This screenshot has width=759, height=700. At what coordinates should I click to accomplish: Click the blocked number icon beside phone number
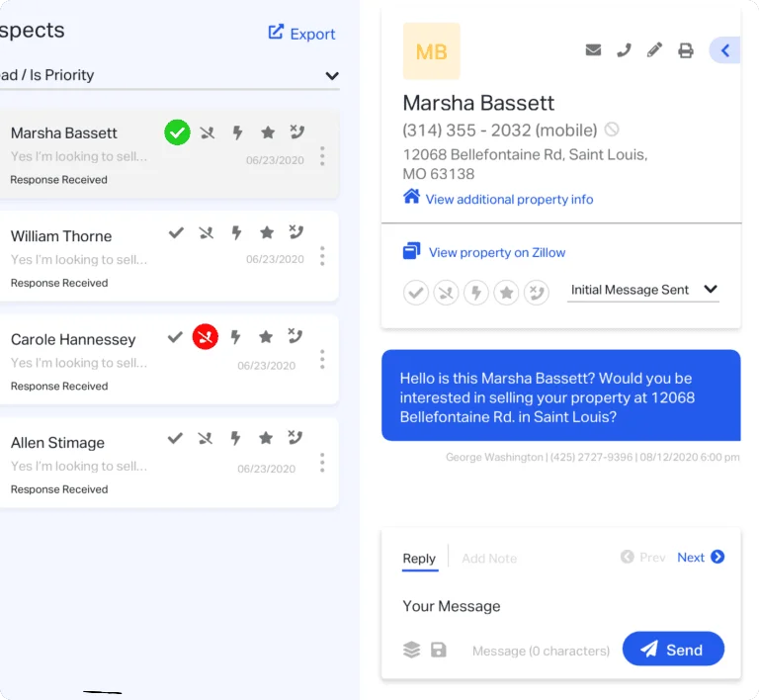[612, 130]
